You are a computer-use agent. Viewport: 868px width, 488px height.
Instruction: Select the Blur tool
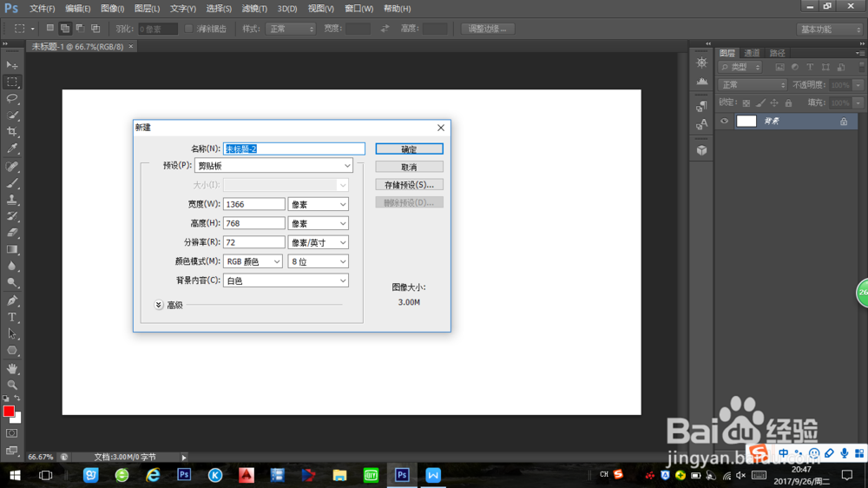click(x=11, y=266)
